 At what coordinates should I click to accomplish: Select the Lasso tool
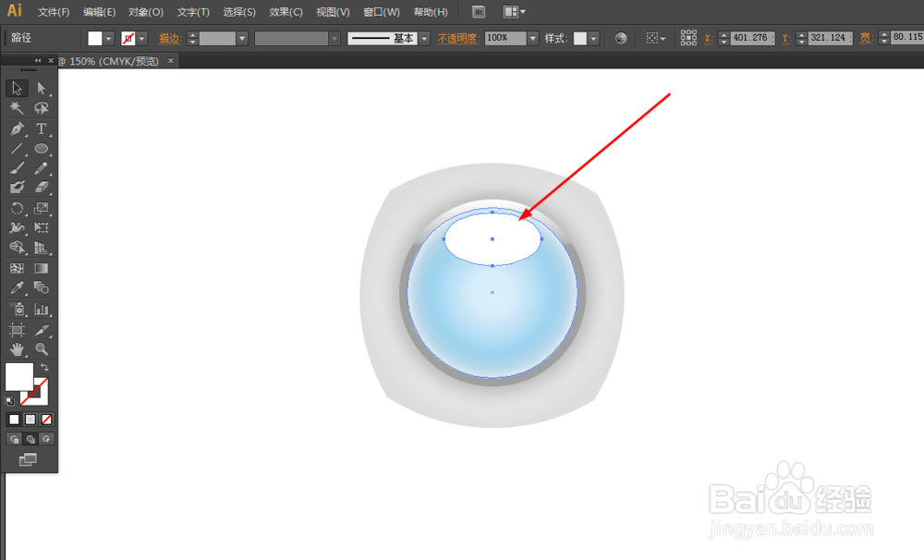coord(41,108)
